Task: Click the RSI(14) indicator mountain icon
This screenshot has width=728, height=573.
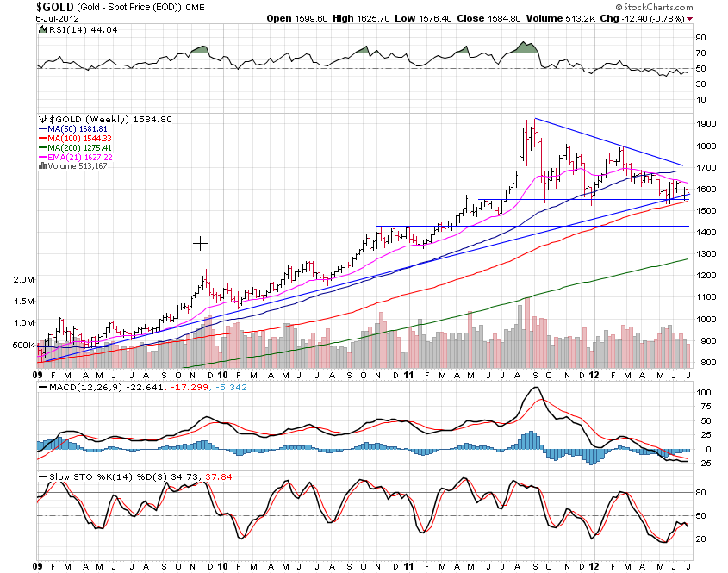Action: click(x=43, y=30)
